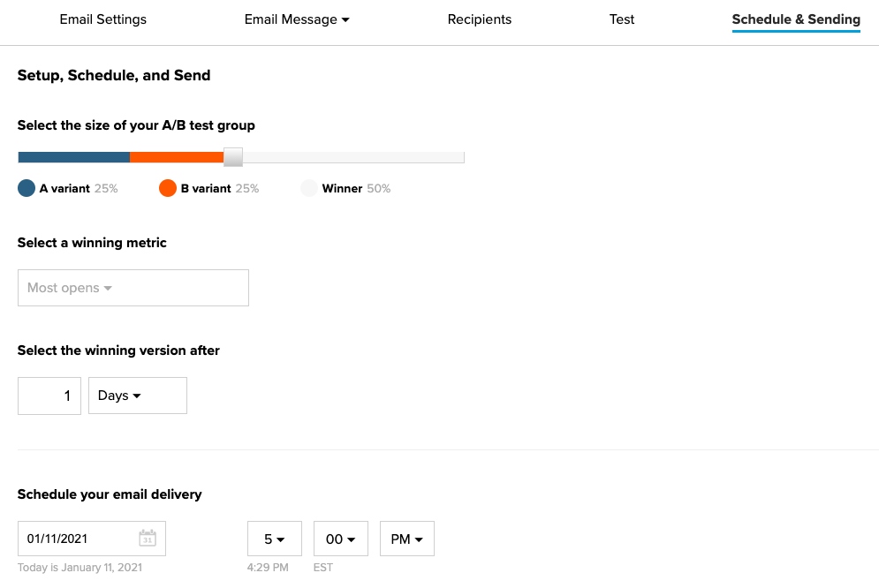This screenshot has height=588, width=879.
Task: Open the calendar date picker icon
Action: tap(148, 539)
